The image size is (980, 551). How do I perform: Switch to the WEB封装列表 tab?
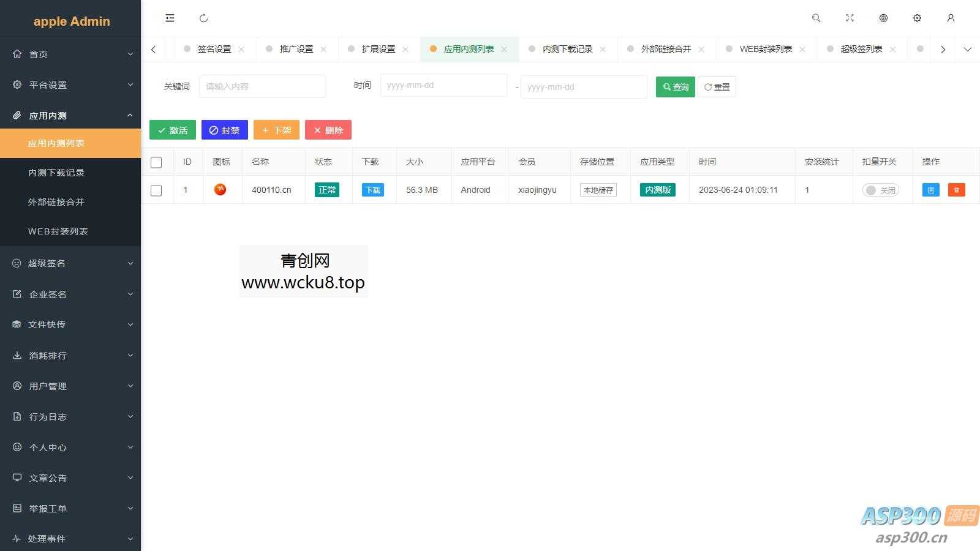(763, 49)
